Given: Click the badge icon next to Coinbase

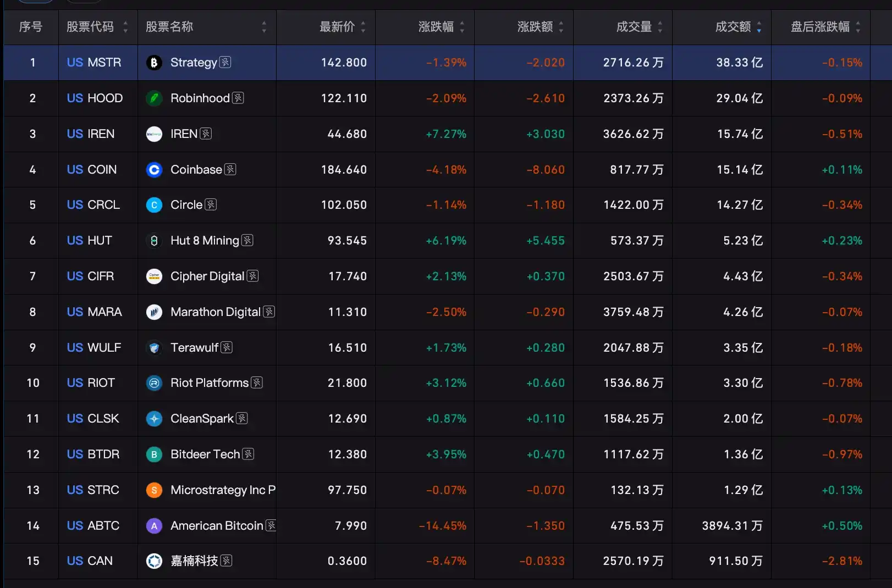Looking at the screenshot, I should click(x=230, y=169).
